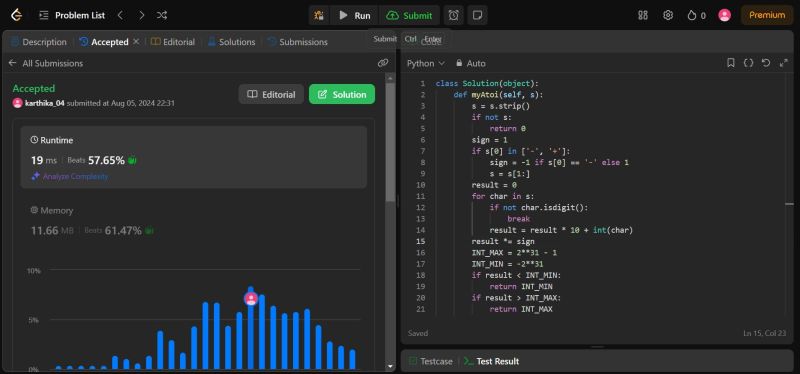Expand editor to fullscreen icon
Image resolution: width=800 pixels, height=374 pixels.
(x=784, y=63)
